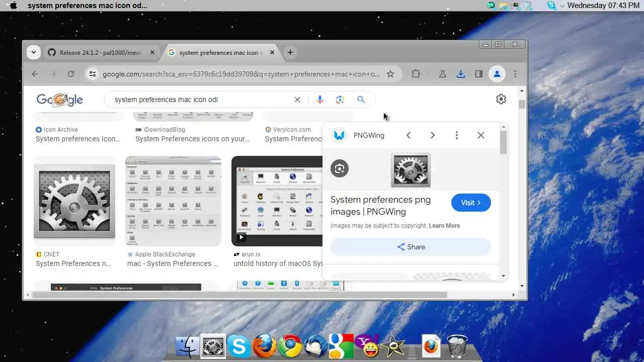Click the page vertical scrollbar thumb
644x362 pixels.
tap(522, 104)
